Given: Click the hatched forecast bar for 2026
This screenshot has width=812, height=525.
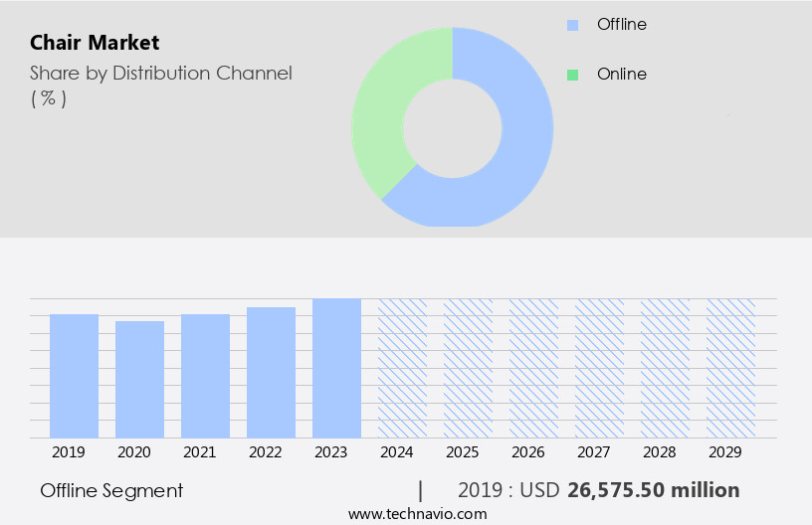Looking at the screenshot, I should 533,368.
